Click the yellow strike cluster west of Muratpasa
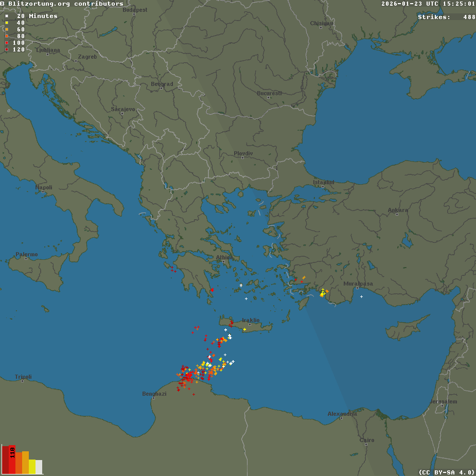This screenshot has width=476, height=476. pyautogui.click(x=323, y=293)
